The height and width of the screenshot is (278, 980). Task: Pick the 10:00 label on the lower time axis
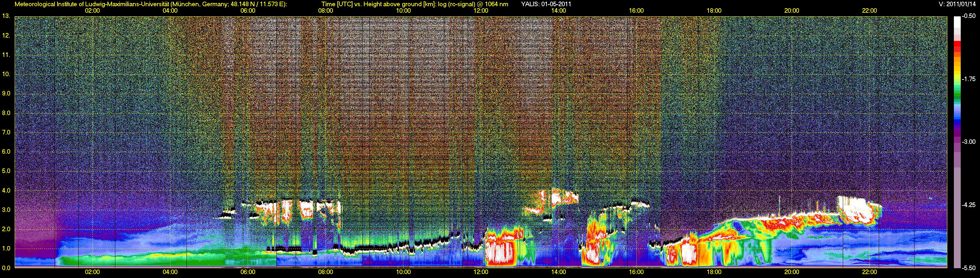(x=403, y=272)
